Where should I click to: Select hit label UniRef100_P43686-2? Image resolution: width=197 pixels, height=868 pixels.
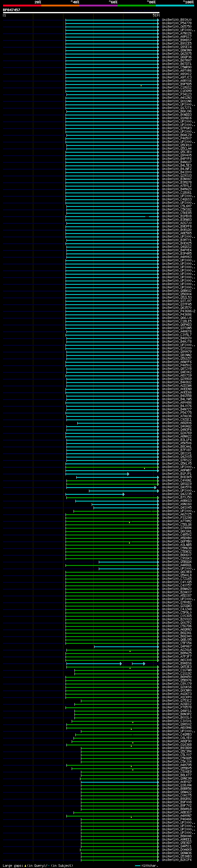pyautogui.click(x=179, y=311)
